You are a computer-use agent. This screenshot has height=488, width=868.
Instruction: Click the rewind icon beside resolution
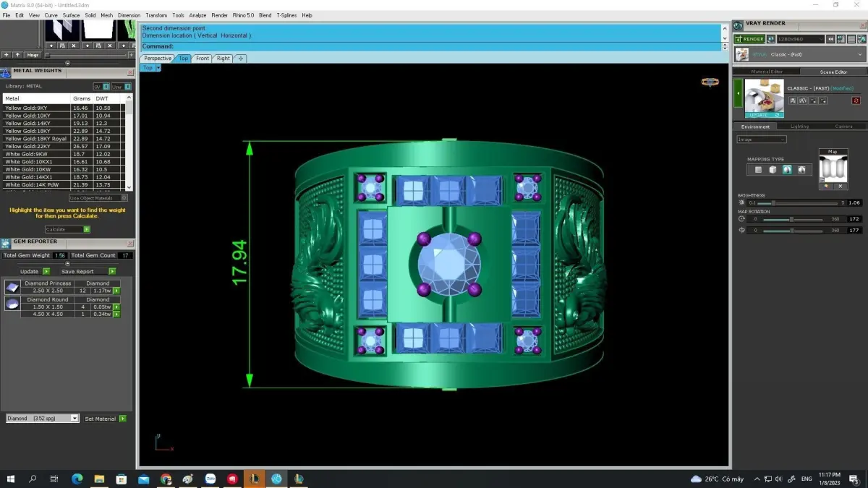pyautogui.click(x=832, y=39)
